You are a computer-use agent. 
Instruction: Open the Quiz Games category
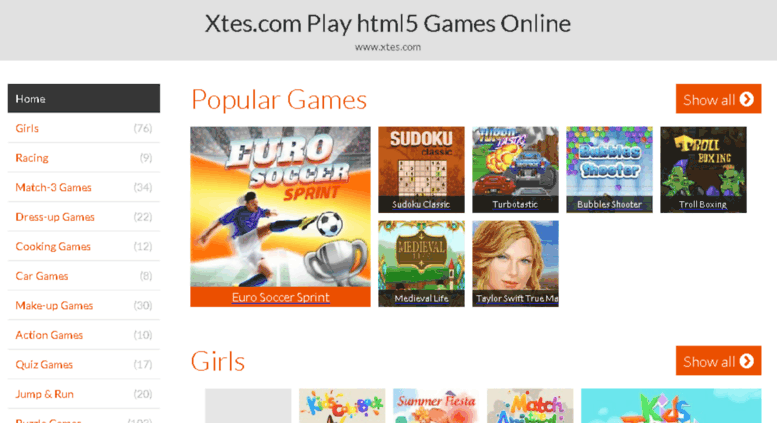(84, 365)
